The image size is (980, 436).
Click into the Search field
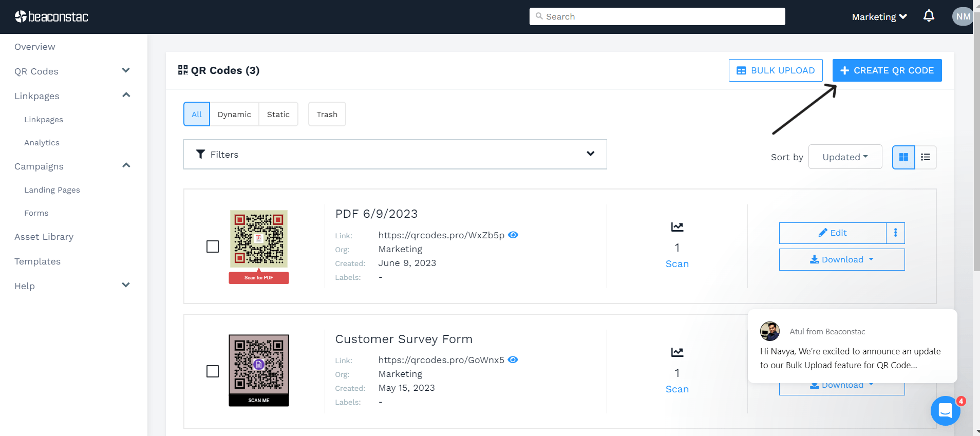point(657,16)
